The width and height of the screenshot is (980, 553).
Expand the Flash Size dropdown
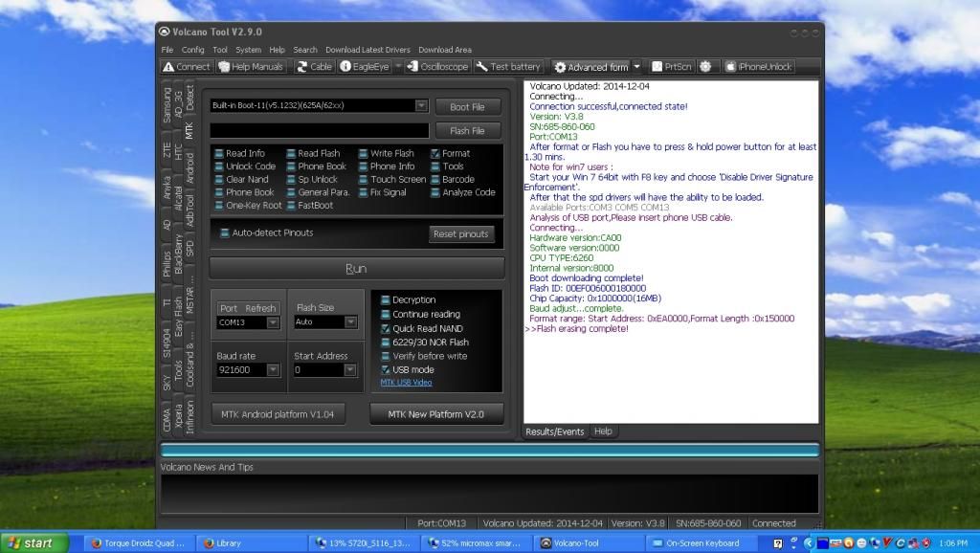pyautogui.click(x=351, y=322)
